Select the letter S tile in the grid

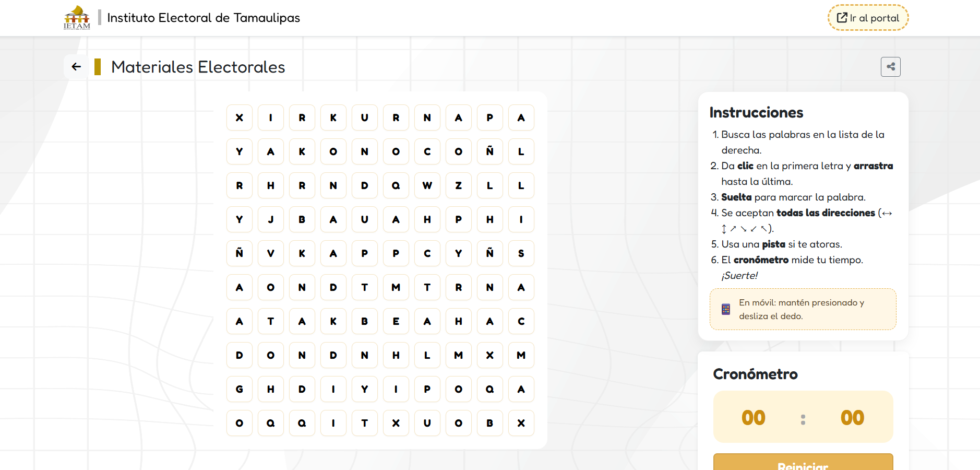[521, 253]
